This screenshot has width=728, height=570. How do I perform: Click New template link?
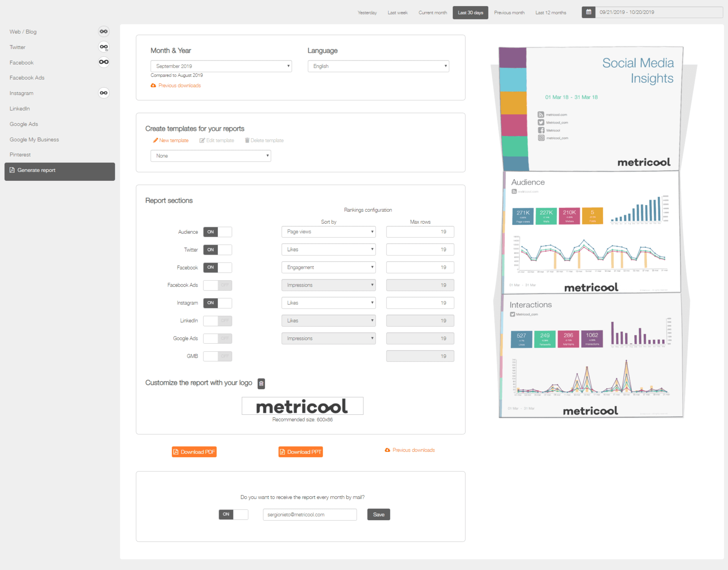pos(174,140)
